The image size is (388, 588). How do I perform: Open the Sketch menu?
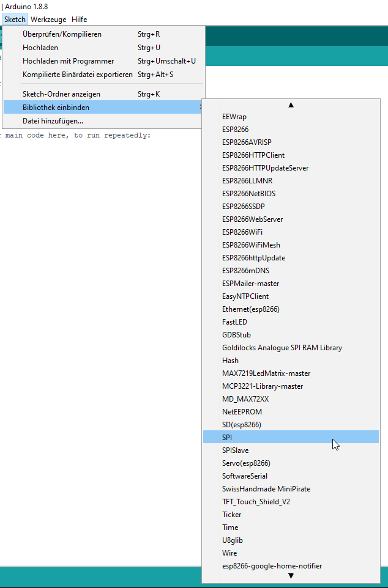[15, 20]
